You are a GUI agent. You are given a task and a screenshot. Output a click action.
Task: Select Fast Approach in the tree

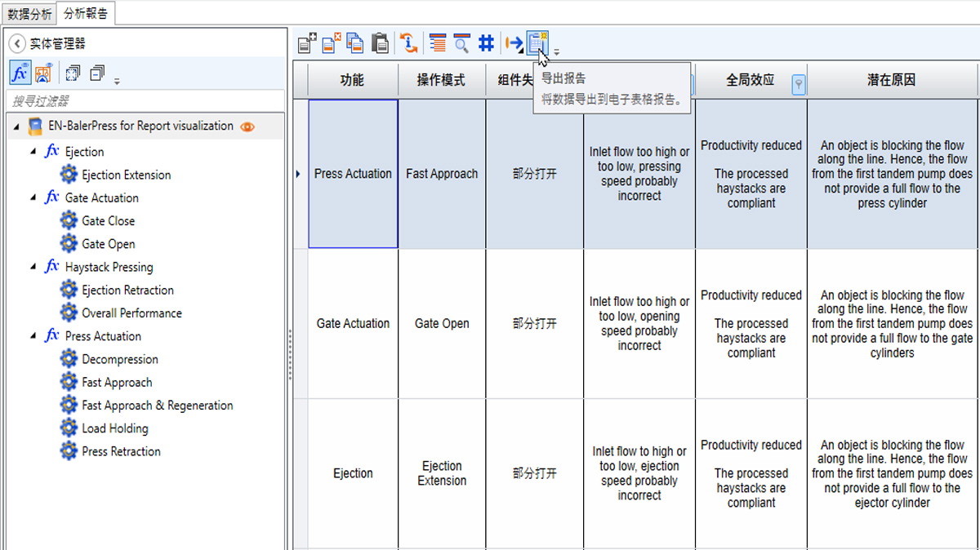[x=117, y=382]
